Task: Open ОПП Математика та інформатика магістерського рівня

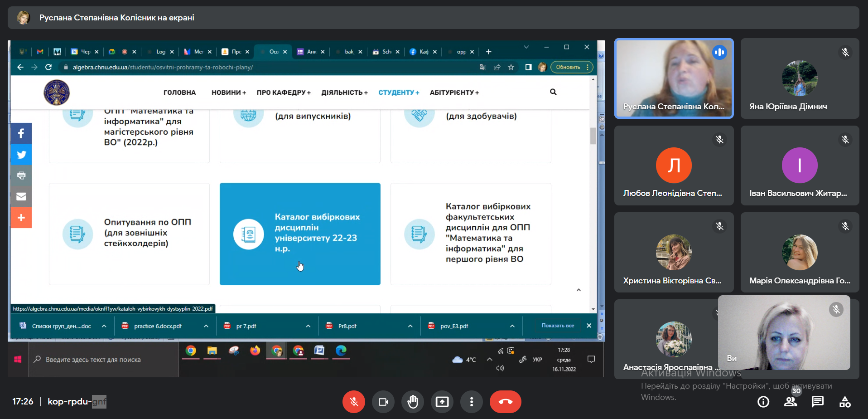Action: click(129, 136)
